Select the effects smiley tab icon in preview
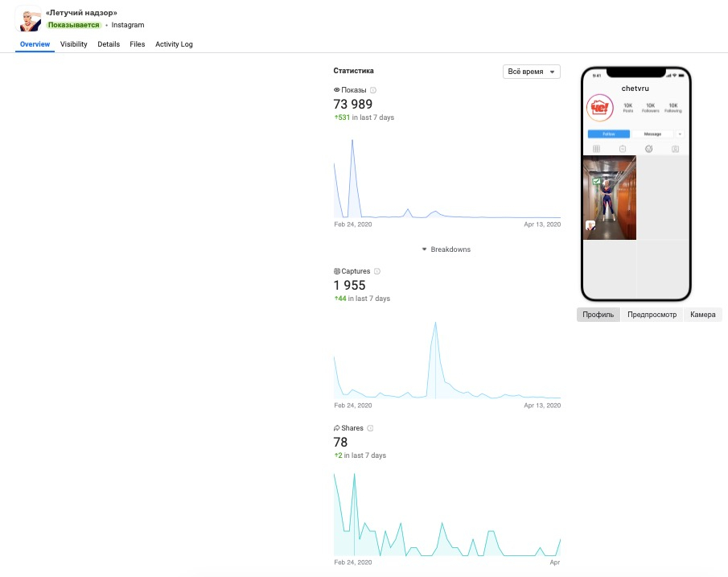The height and width of the screenshot is (577, 728). tap(648, 149)
